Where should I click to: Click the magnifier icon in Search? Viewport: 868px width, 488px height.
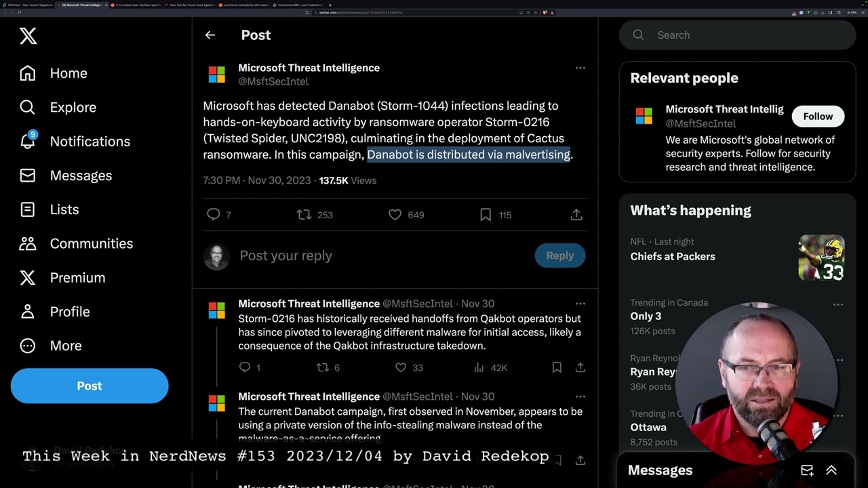tap(638, 35)
